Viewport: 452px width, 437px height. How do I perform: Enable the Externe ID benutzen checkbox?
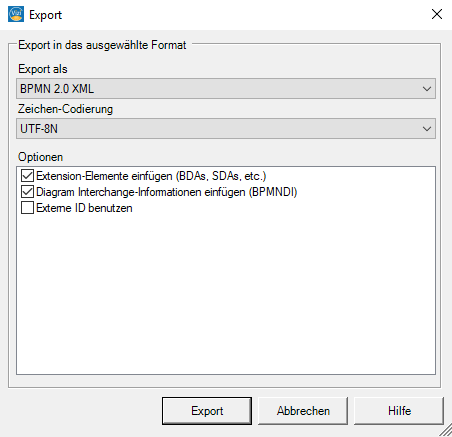tap(27, 208)
